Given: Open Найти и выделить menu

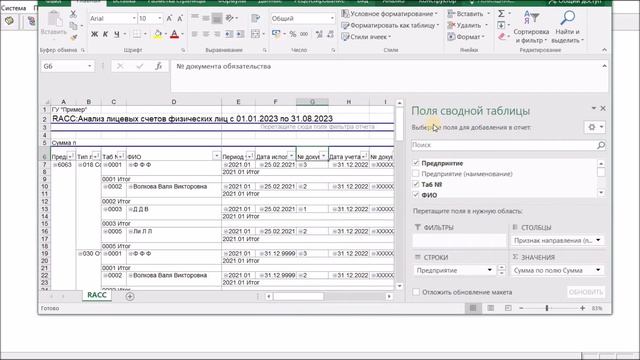Looking at the screenshot, I should point(567,28).
